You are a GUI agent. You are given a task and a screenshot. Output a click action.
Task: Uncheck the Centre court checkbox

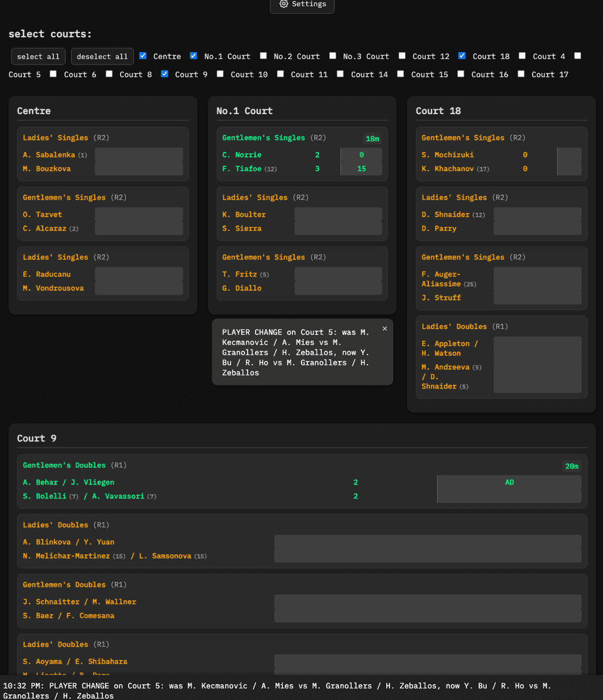[143, 56]
